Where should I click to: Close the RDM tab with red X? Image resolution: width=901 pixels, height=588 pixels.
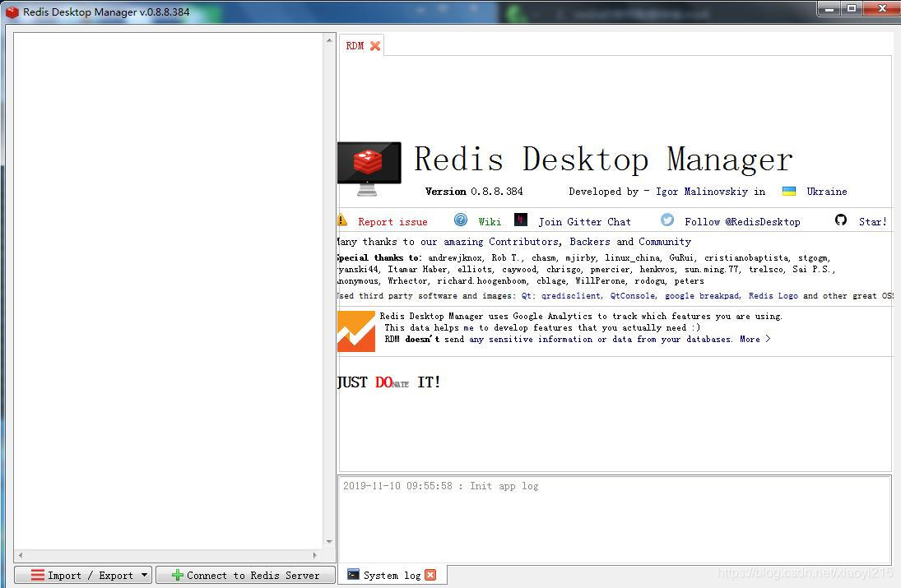click(375, 46)
